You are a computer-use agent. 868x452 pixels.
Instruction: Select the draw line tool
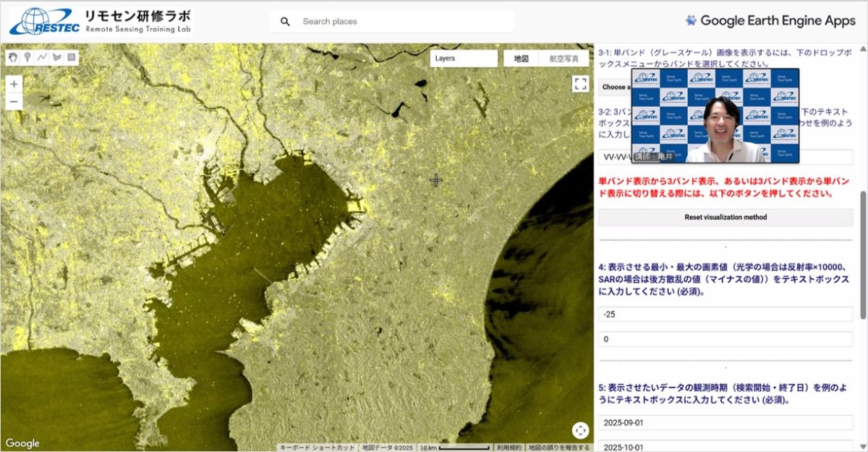click(x=42, y=57)
